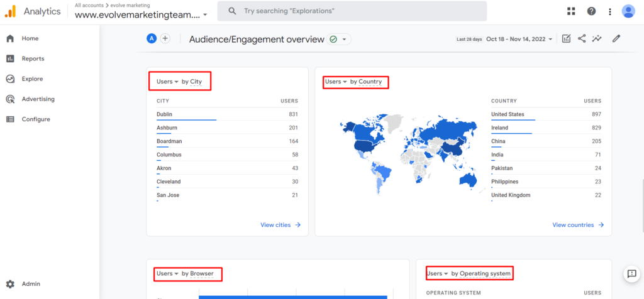Click the Admin gear icon
Image resolution: width=644 pixels, height=299 pixels.
click(10, 284)
